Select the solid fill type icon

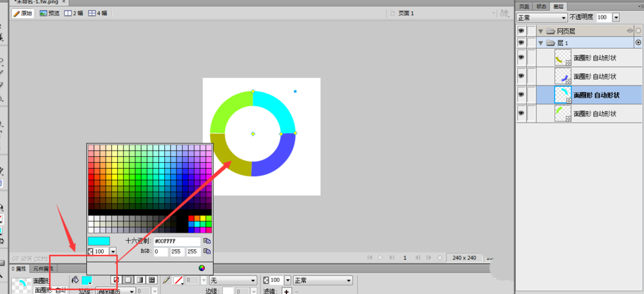128,280
